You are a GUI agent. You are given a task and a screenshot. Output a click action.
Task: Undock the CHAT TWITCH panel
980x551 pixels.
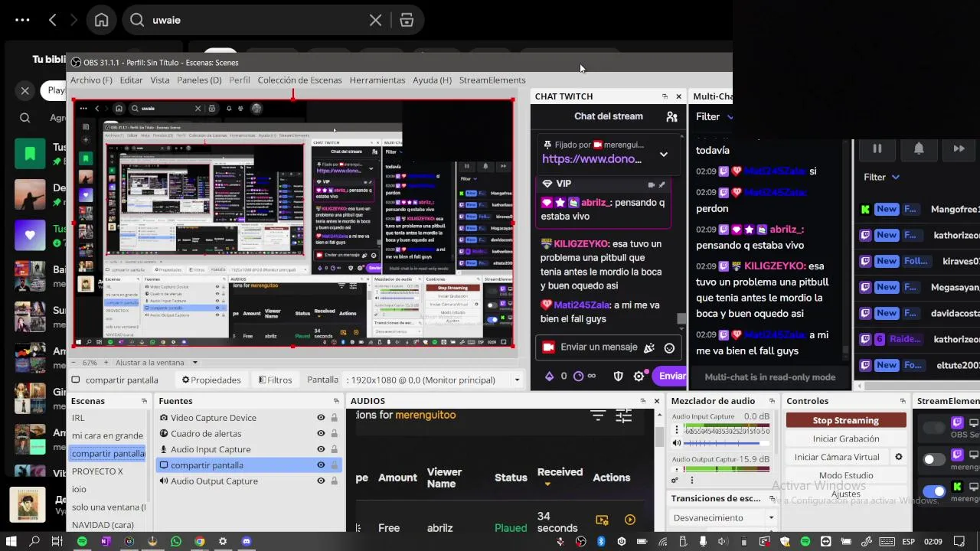click(x=665, y=96)
